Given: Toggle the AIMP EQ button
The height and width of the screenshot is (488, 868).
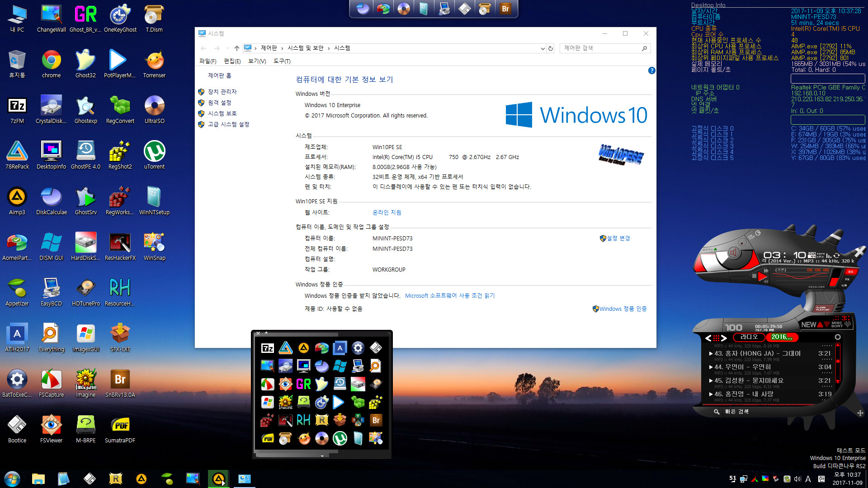Looking at the screenshot, I should tap(850, 272).
